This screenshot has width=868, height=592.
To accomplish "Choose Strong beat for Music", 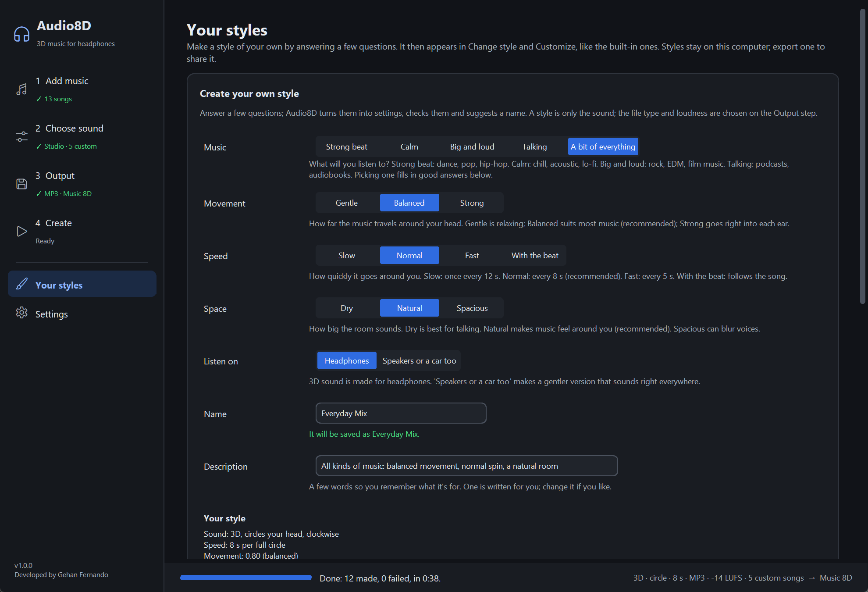I will 346,147.
